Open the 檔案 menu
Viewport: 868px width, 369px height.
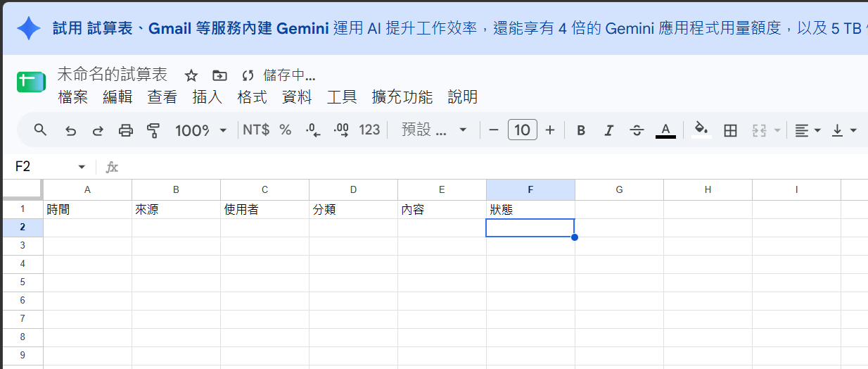coord(73,97)
